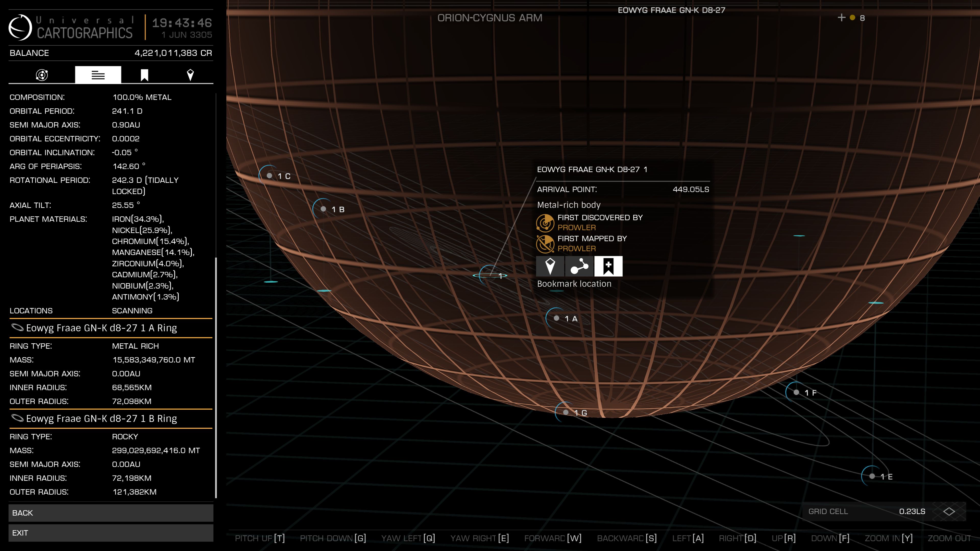
Task: Click LEFT [A] control hint
Action: pos(688,538)
